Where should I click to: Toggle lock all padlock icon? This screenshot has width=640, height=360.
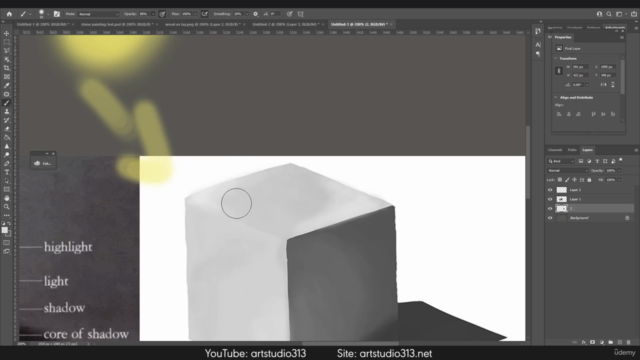pos(589,180)
